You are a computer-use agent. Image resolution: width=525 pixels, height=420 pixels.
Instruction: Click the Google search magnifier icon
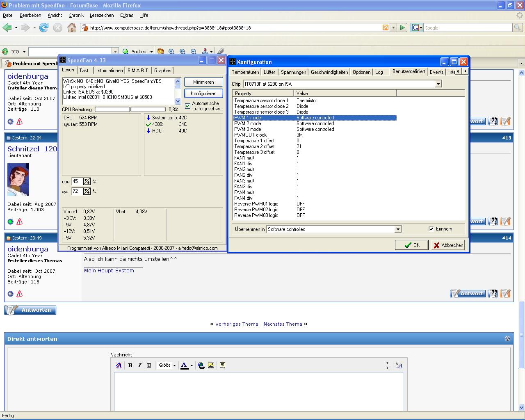click(x=518, y=27)
